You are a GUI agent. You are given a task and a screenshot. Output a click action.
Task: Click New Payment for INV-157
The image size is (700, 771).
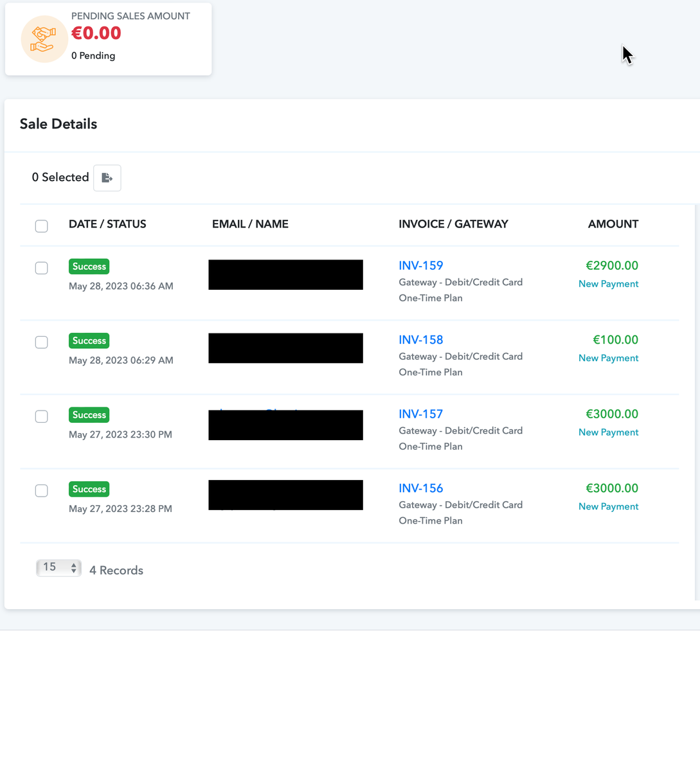(608, 432)
